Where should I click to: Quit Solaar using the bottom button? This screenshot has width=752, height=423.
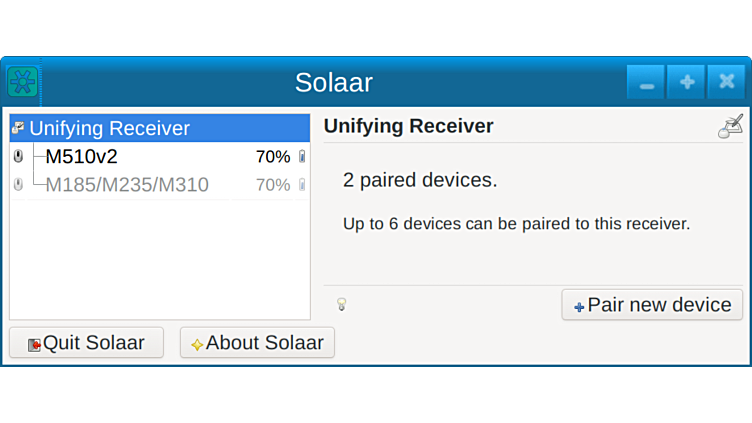pos(86,343)
